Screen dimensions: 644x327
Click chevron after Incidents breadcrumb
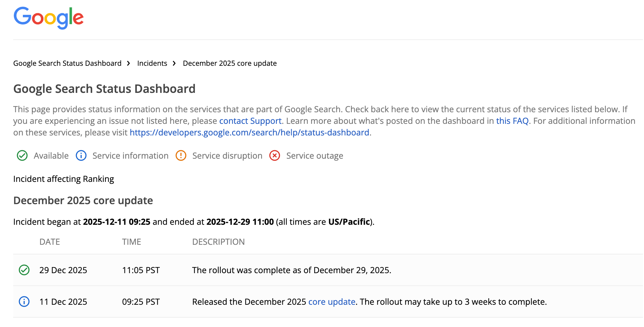click(174, 63)
